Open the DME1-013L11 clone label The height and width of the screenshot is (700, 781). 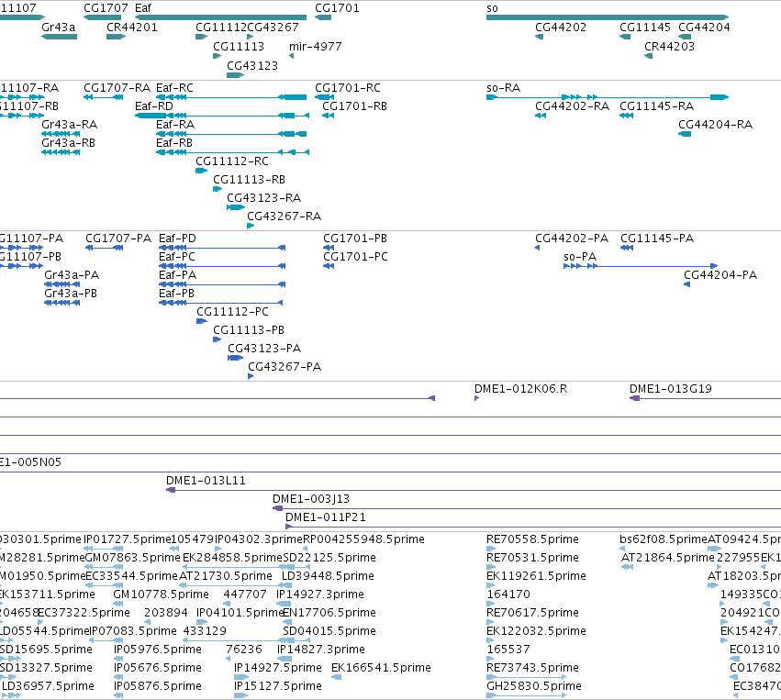(206, 481)
